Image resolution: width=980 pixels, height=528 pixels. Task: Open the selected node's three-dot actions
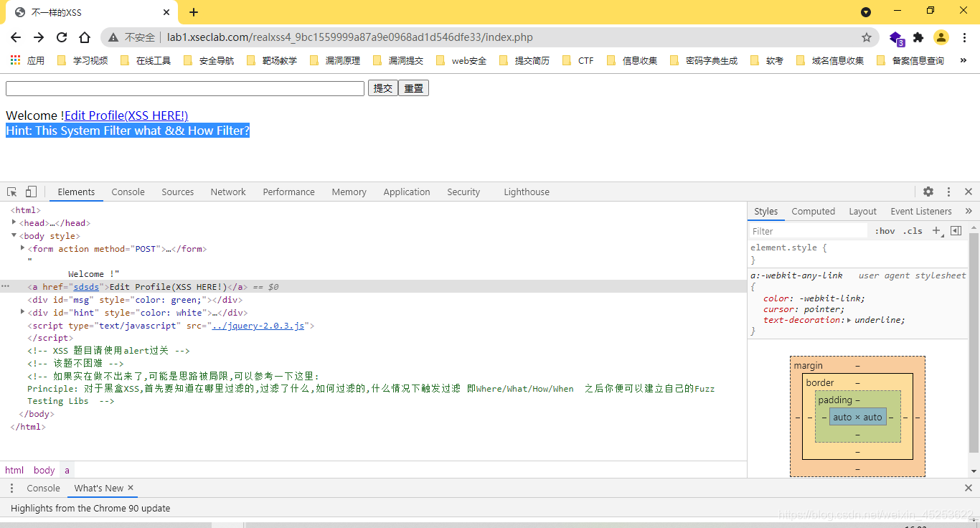pos(6,286)
